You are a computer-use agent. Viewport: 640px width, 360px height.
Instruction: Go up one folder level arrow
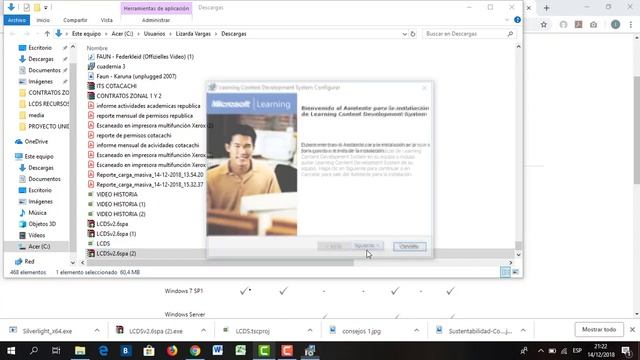(47, 34)
